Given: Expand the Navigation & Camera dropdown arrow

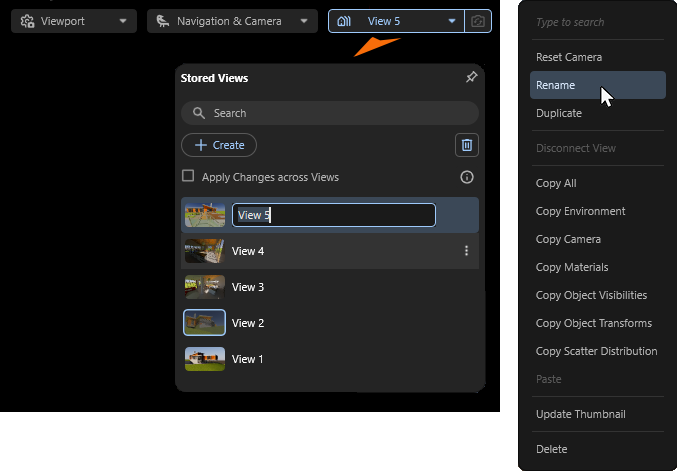Looking at the screenshot, I should point(304,21).
